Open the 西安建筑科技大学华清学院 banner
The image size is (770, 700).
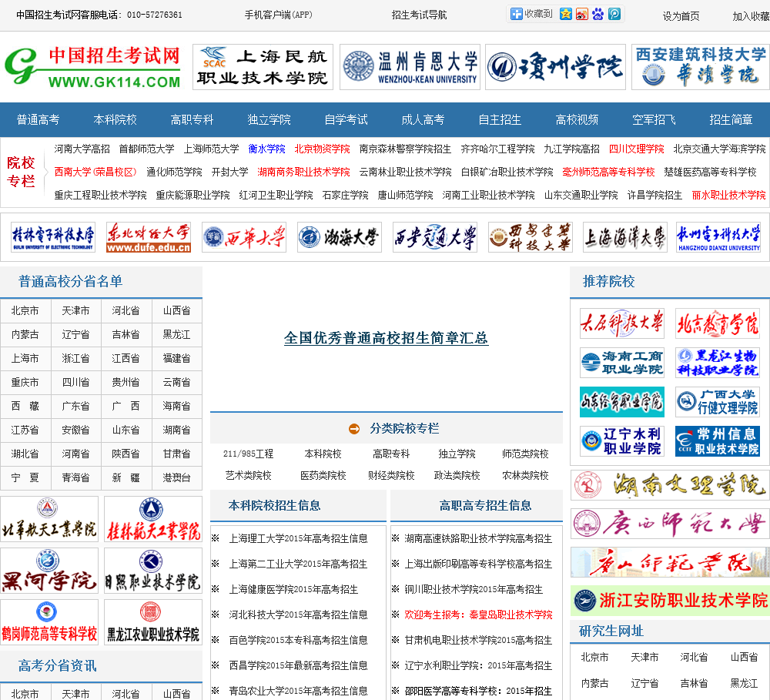[x=700, y=67]
